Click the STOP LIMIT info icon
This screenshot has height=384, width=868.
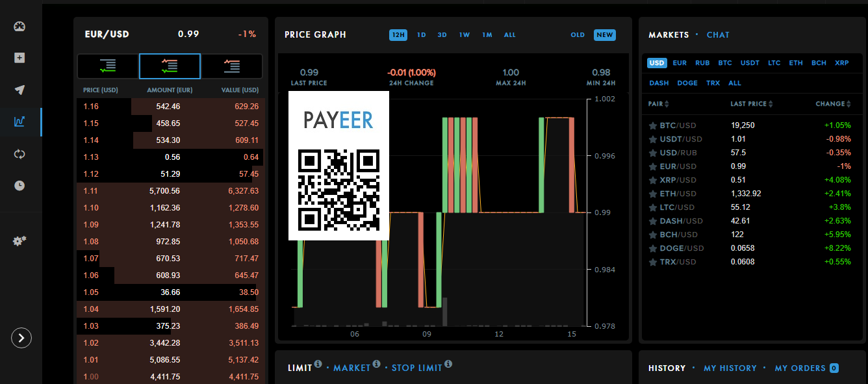coord(448,364)
